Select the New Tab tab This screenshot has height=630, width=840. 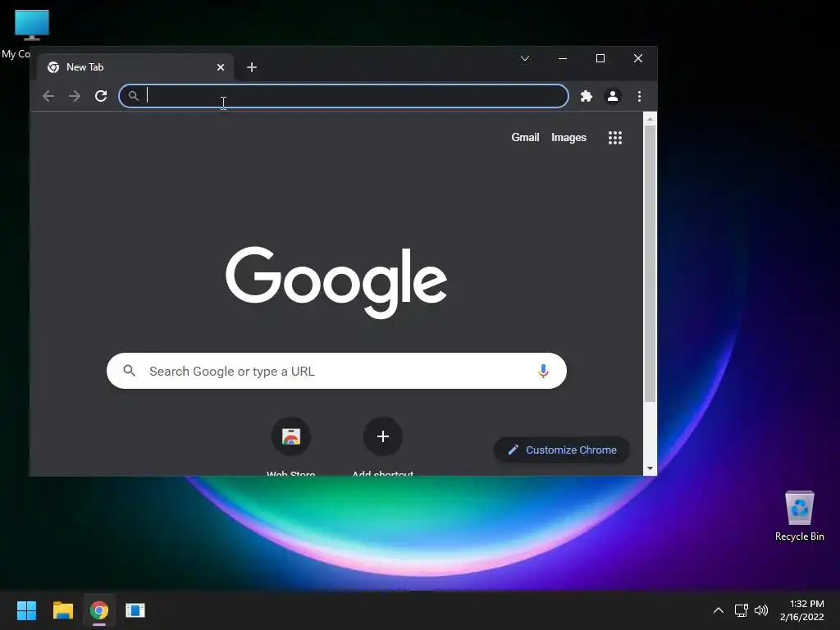[135, 67]
